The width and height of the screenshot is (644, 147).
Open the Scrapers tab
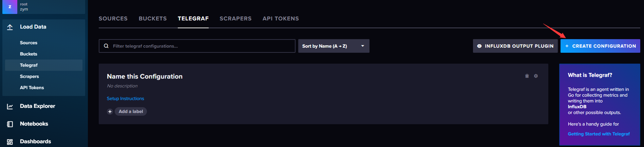pos(235,18)
